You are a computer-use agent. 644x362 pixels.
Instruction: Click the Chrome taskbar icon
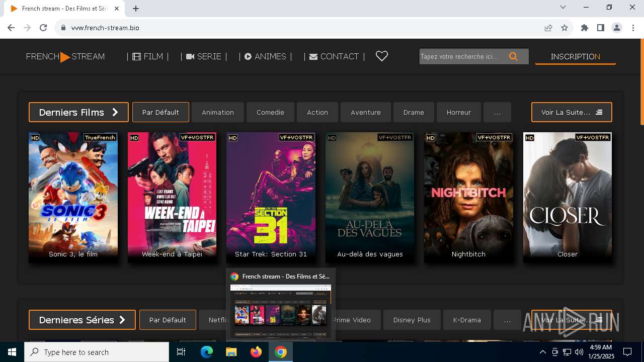[x=281, y=352]
